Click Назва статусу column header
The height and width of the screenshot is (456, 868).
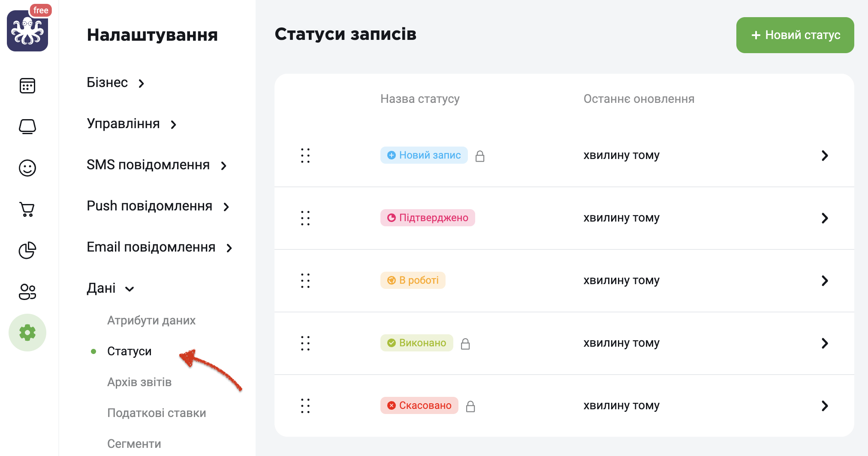(x=420, y=99)
